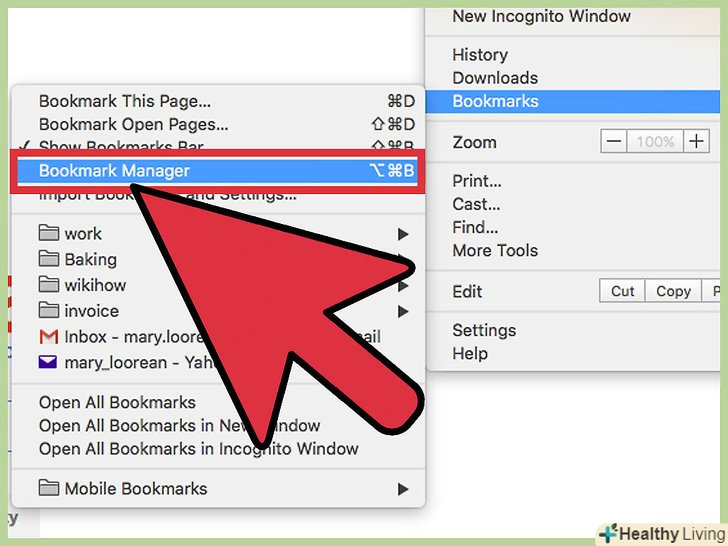This screenshot has width=728, height=546.
Task: Expand the invoice folder submenu arrow
Action: coord(403,311)
